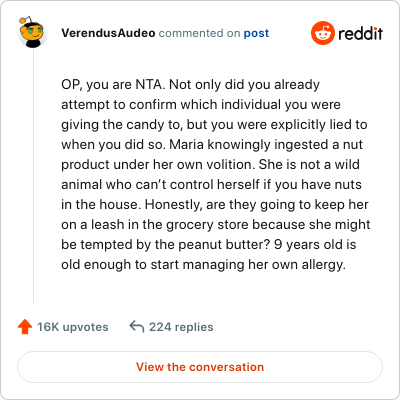The image size is (400, 400).
Task: Click the "16K upvotes" label
Action: tap(73, 327)
